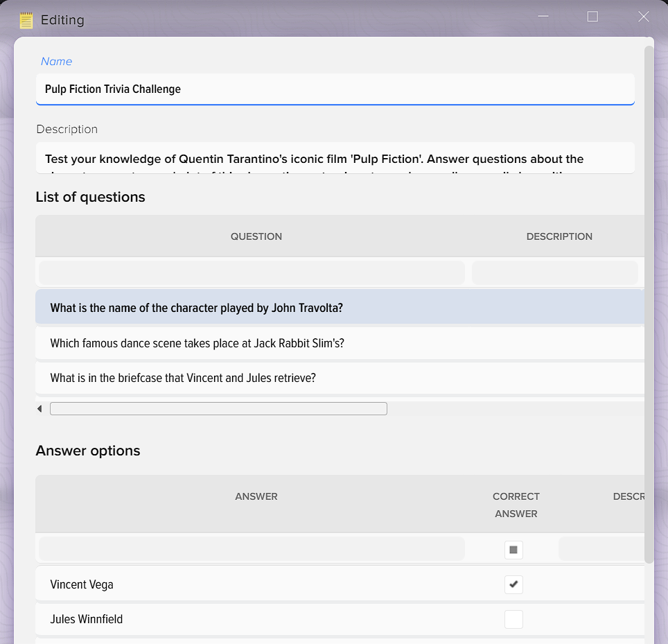Screen dimensions: 668x644
Task: Select the Jack Rabbit Slim's dance question
Action: [x=340, y=343]
